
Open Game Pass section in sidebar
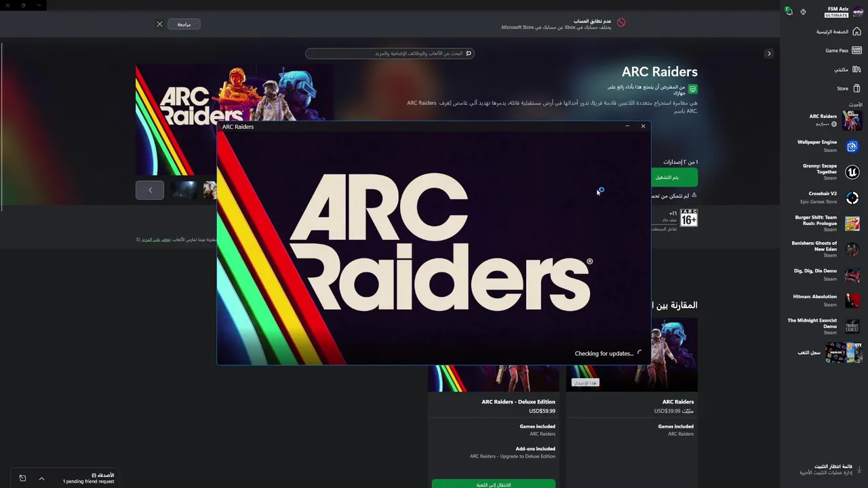pos(842,50)
